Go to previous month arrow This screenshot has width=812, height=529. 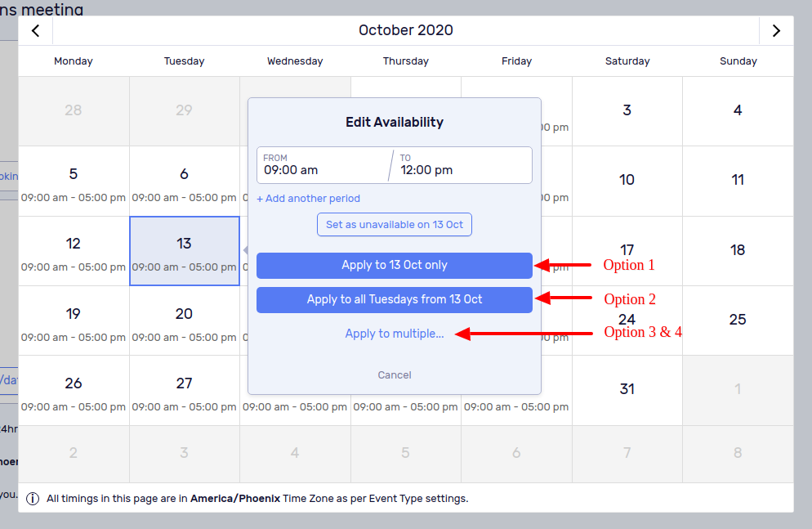pos(35,30)
